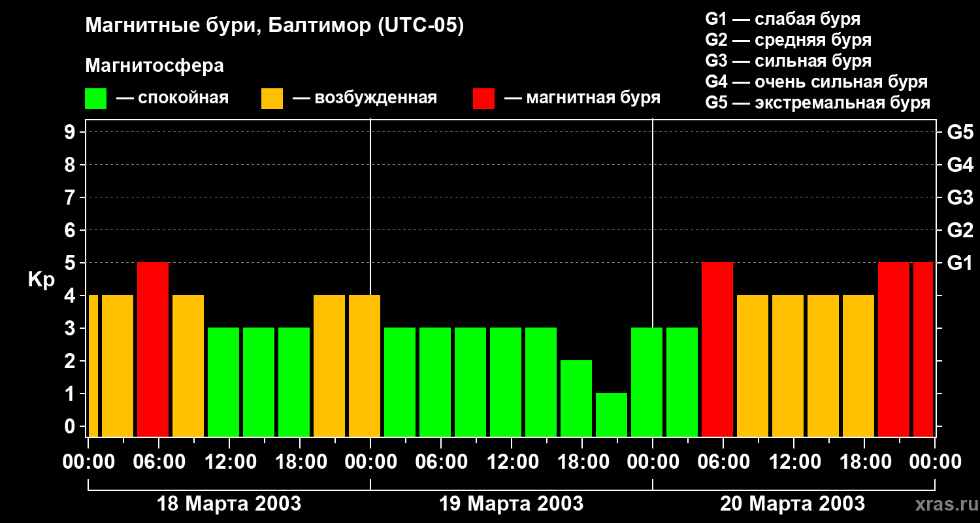Image resolution: width=980 pixels, height=523 pixels.
Task: Select the 'G1 — слабая буря' legend line
Action: pos(783,19)
